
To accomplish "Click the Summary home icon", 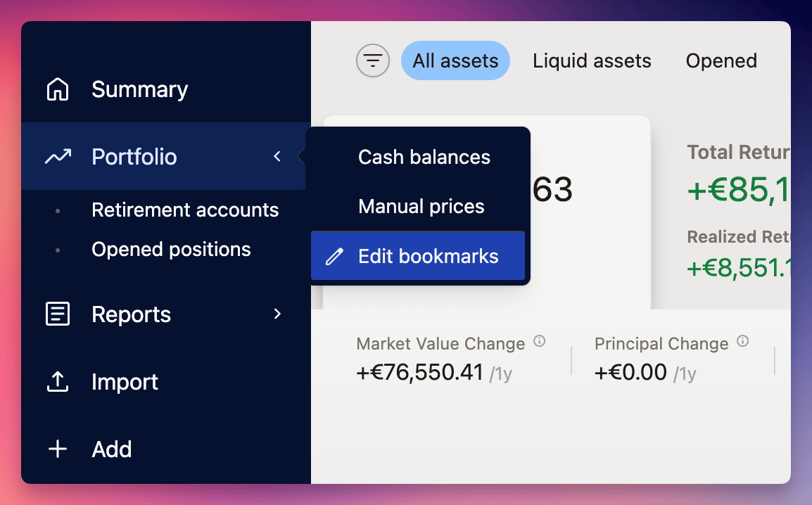I will click(x=58, y=89).
